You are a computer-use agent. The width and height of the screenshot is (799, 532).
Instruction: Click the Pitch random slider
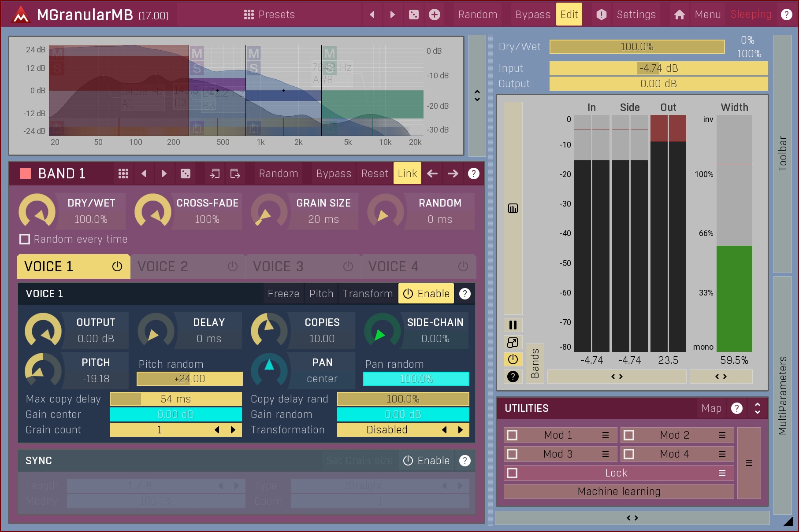tap(190, 379)
